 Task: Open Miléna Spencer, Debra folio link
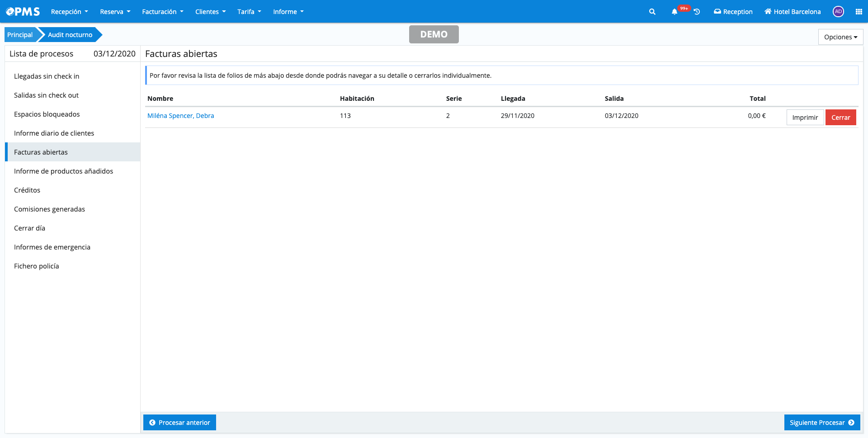180,116
